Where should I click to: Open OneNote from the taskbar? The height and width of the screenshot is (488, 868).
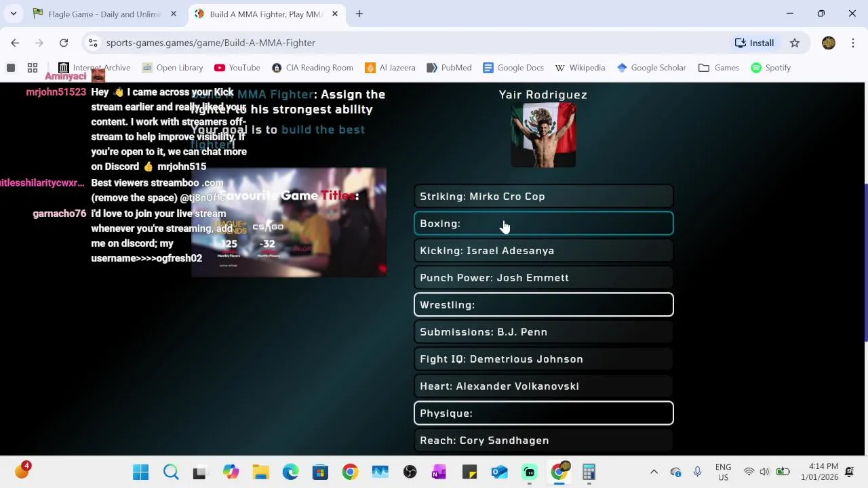[x=439, y=472]
